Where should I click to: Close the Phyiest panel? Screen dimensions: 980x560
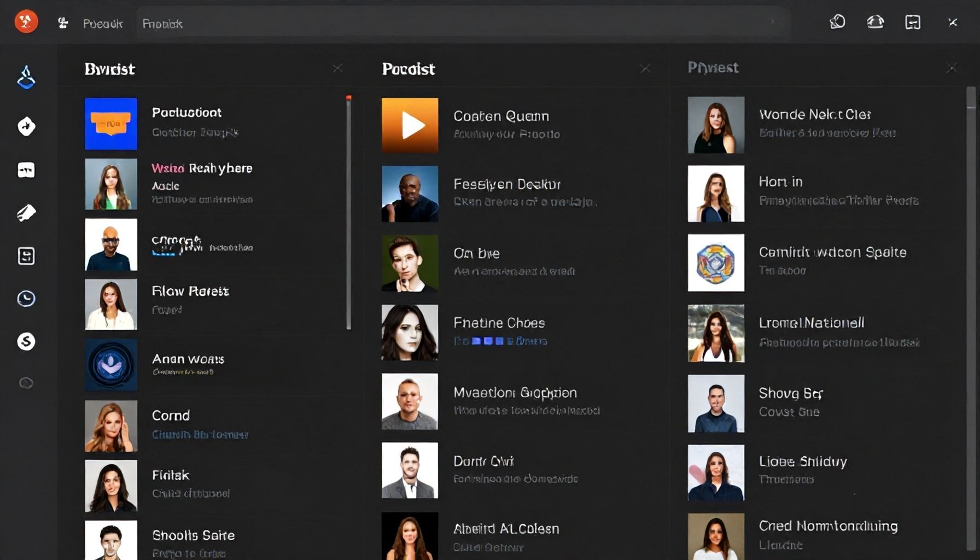(952, 68)
